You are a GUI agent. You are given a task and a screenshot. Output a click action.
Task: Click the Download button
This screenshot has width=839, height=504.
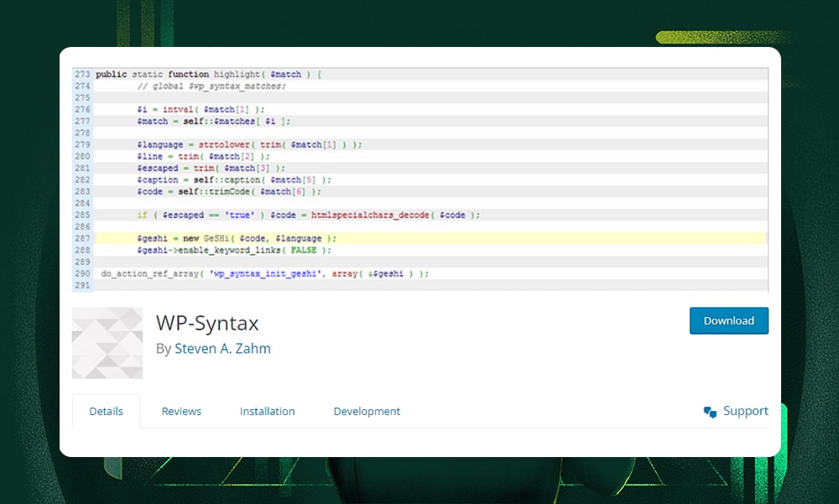pyautogui.click(x=728, y=320)
